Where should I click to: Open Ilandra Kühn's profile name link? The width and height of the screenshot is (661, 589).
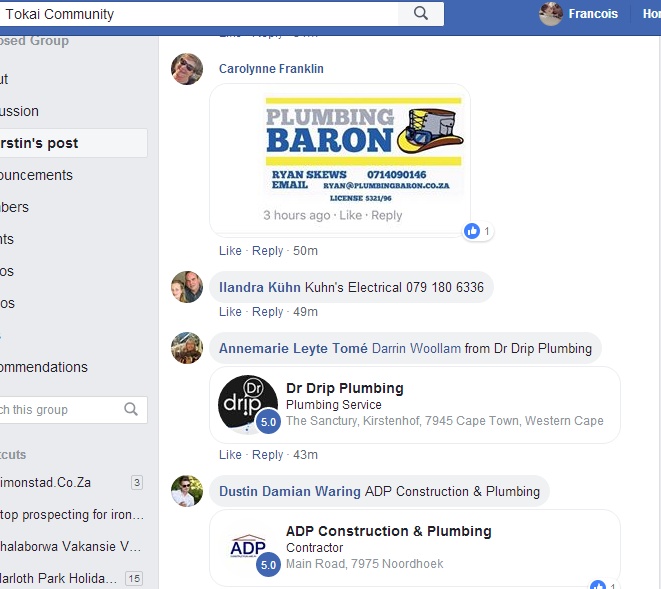pos(259,287)
